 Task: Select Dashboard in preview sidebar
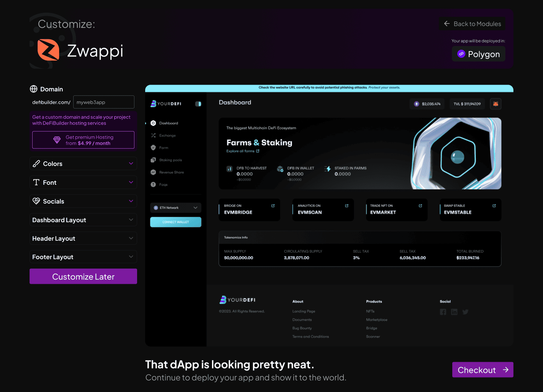169,123
